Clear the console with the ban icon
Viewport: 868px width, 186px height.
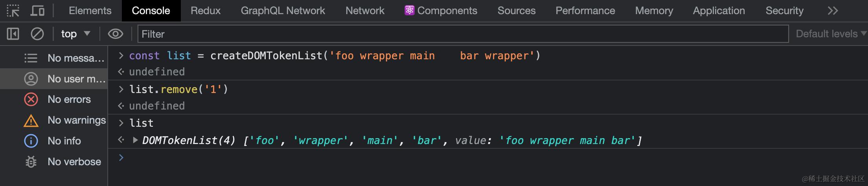pyautogui.click(x=37, y=34)
